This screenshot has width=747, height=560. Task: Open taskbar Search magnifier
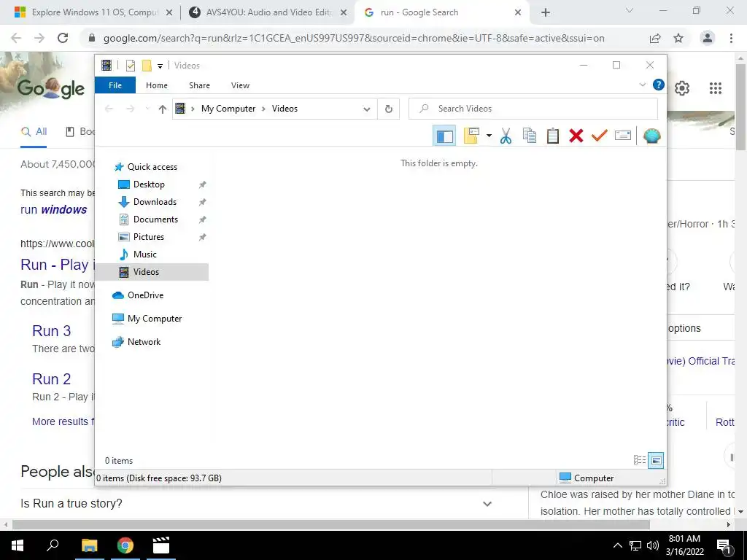53,545
